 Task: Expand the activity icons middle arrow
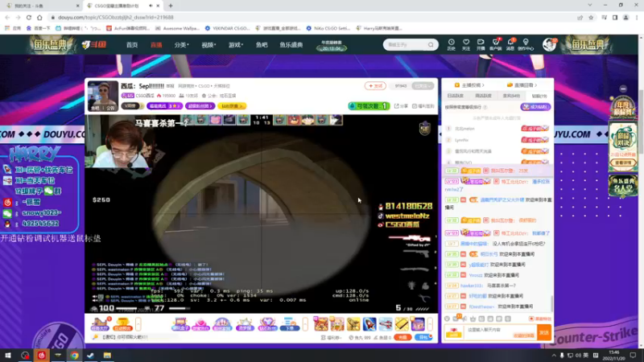tap(305, 324)
